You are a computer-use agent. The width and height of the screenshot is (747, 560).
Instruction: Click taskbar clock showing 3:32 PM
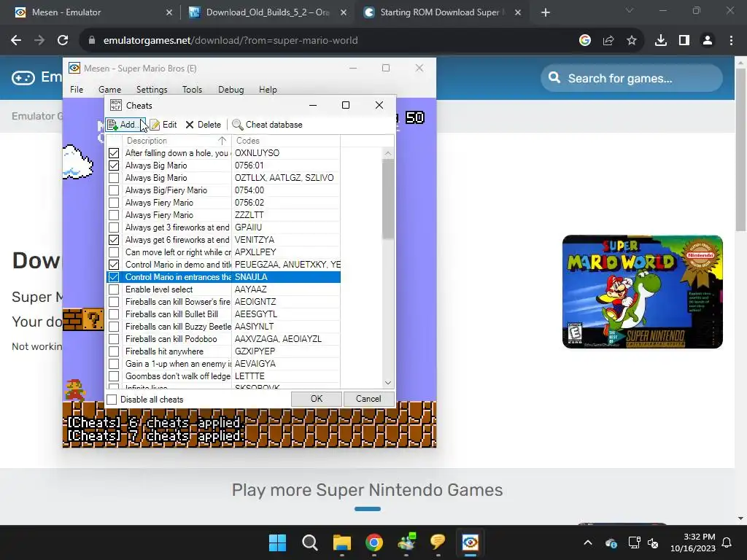coord(693,542)
